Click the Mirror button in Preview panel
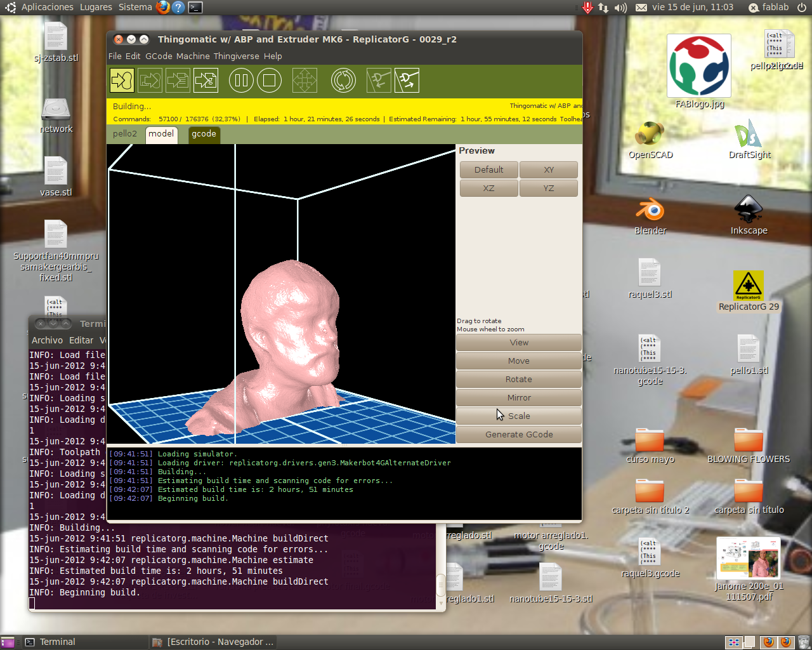812x650 pixels. [519, 397]
